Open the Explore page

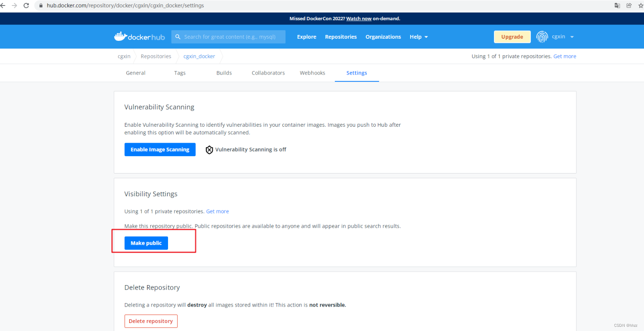[x=307, y=37]
